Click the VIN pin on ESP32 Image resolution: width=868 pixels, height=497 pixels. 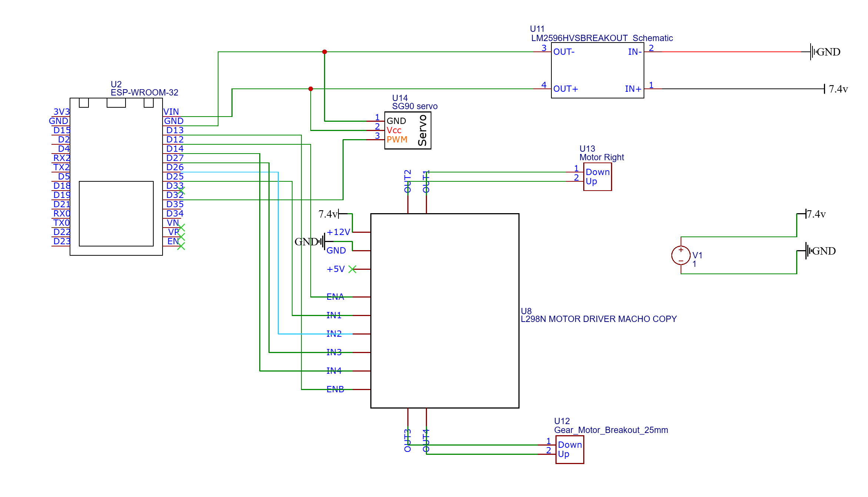[171, 112]
